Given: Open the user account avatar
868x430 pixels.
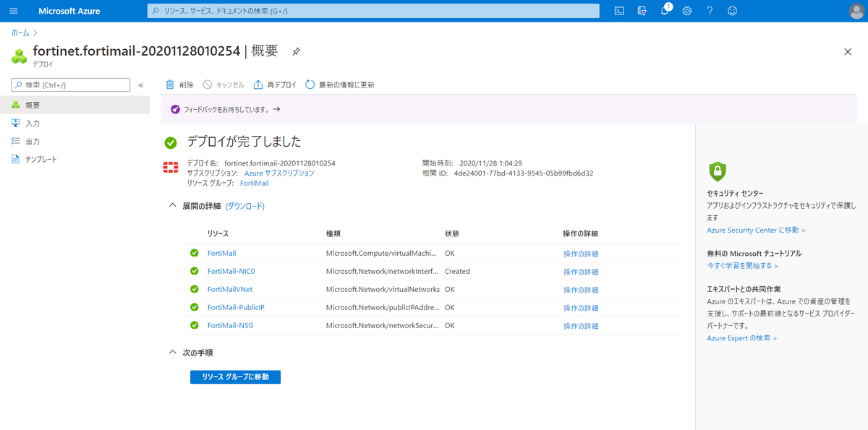Looking at the screenshot, I should 855,11.
